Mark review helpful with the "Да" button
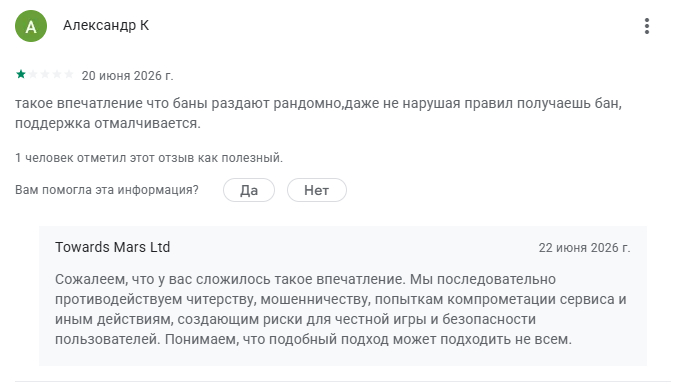680x387 pixels. point(249,190)
